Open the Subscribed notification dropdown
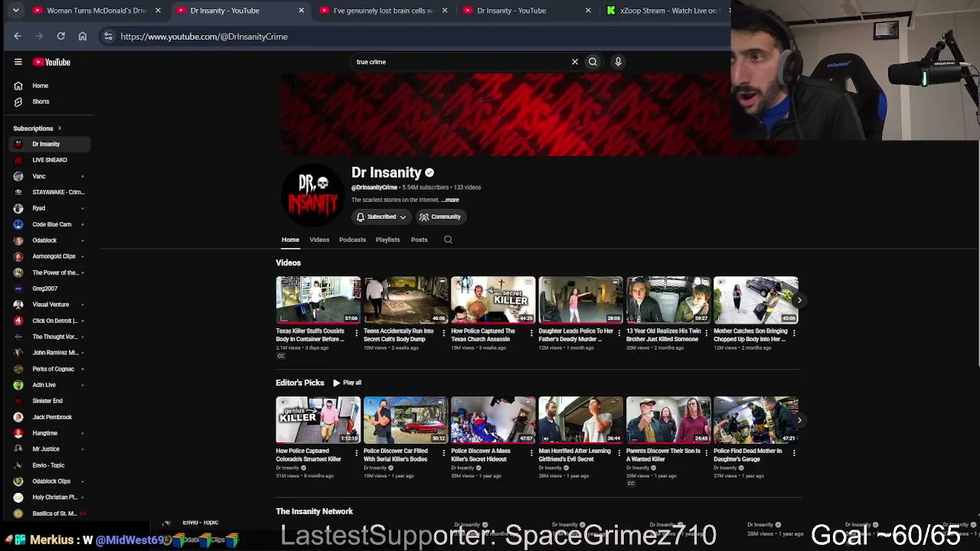The width and height of the screenshot is (980, 551). pyautogui.click(x=381, y=217)
